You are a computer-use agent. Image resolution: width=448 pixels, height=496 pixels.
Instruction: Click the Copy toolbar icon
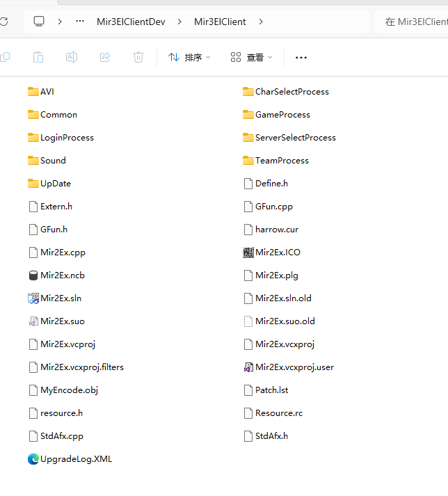[5, 57]
